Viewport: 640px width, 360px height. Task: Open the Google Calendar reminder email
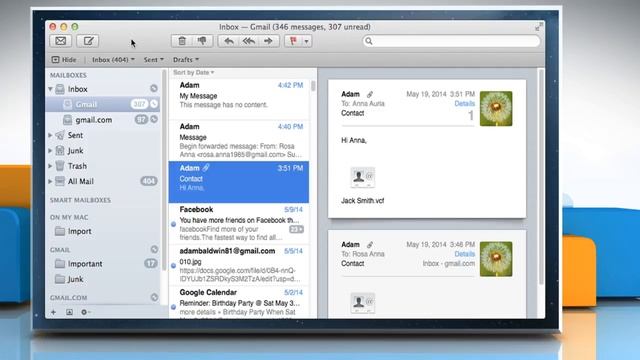tap(239, 303)
